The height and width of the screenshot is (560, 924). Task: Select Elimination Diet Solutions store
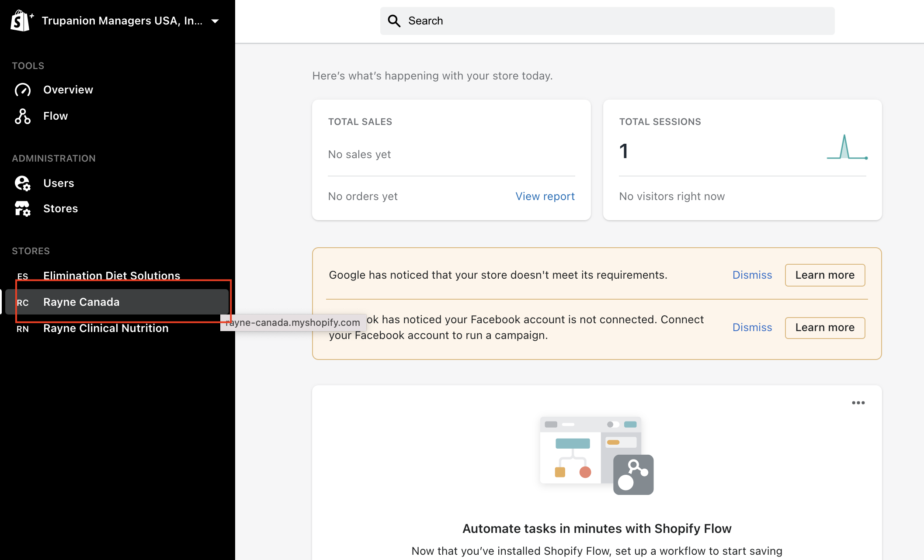[111, 276]
